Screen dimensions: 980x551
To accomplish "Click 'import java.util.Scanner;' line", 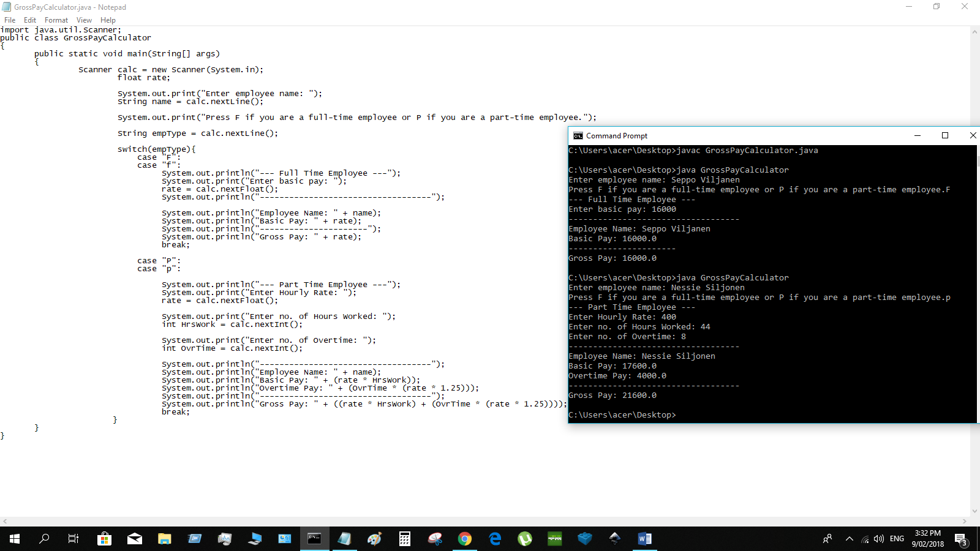I will point(61,30).
